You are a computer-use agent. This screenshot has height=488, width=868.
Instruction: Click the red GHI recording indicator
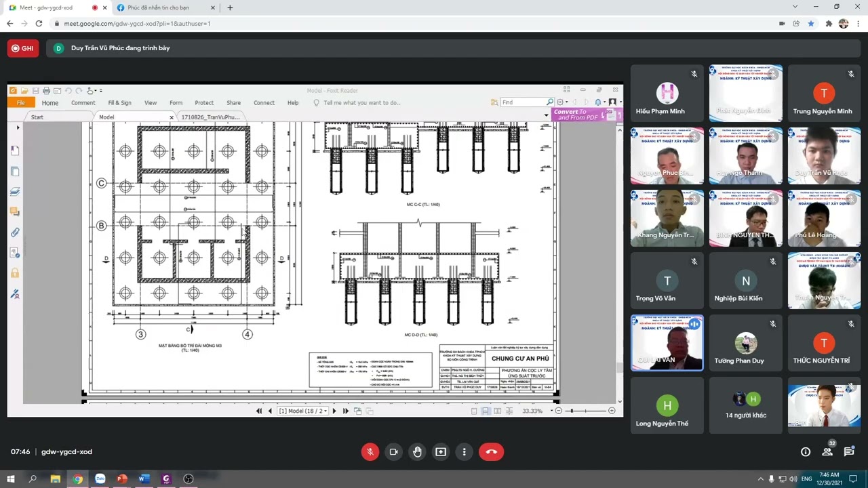tap(22, 48)
